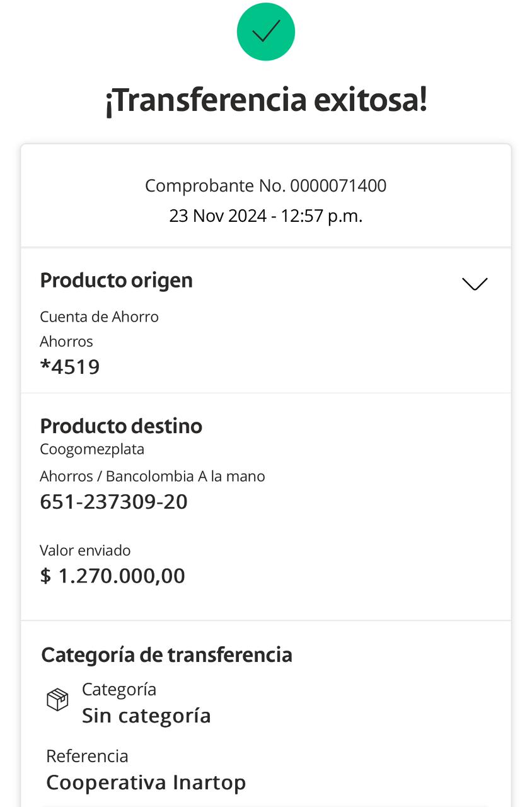Tap the Producto origen heading

(116, 281)
